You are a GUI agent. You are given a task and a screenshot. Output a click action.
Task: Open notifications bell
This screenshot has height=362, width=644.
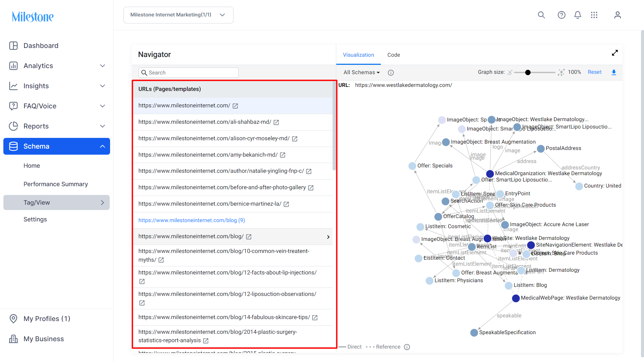click(x=578, y=15)
